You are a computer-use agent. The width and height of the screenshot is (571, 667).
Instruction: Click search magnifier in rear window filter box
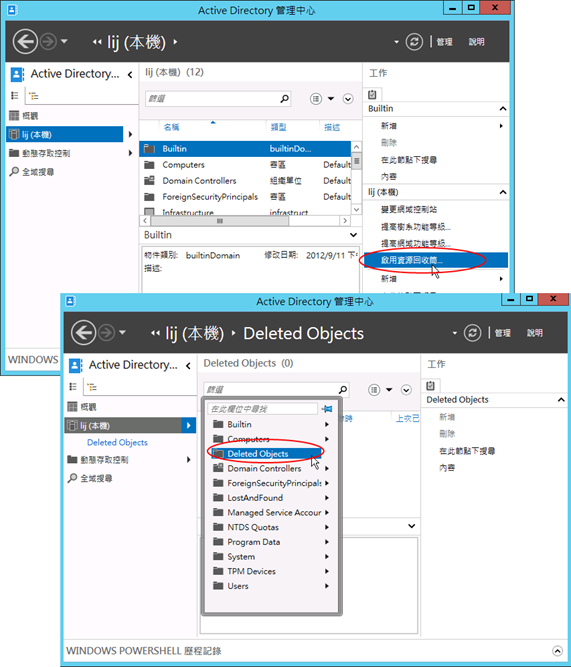tap(284, 99)
